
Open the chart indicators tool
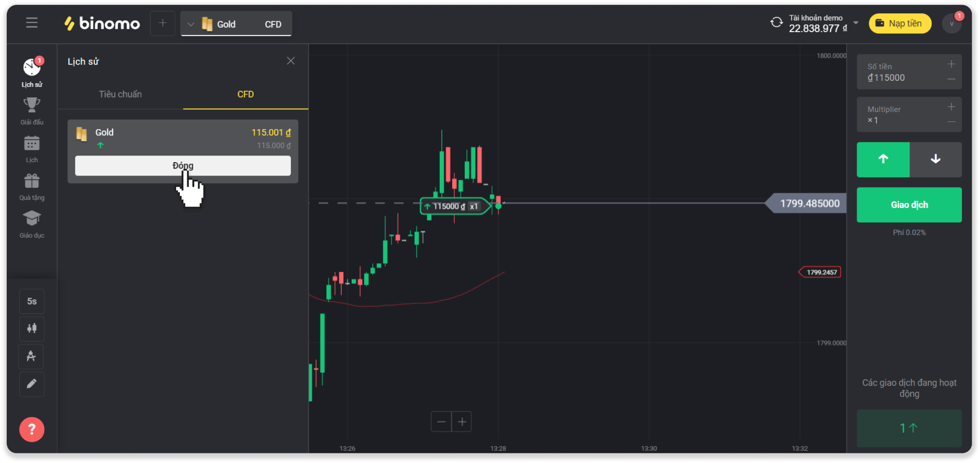(x=32, y=356)
